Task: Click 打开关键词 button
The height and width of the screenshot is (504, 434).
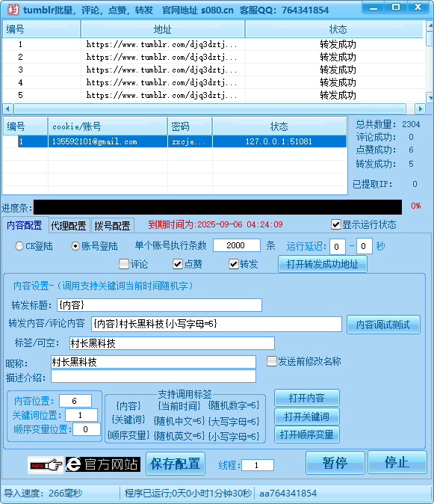Action: 307,417
